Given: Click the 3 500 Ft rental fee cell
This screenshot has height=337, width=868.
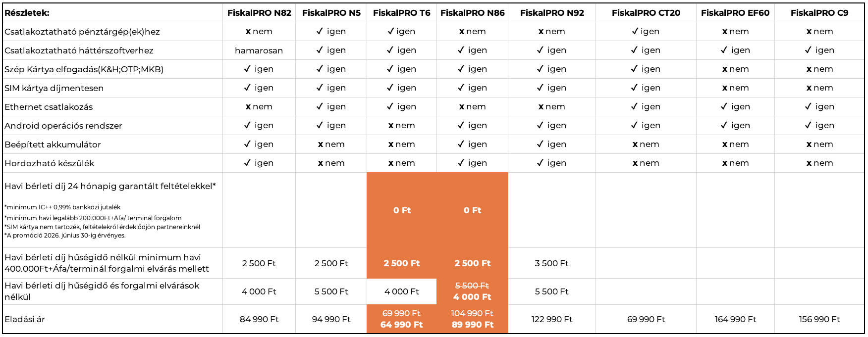Looking at the screenshot, I should (551, 263).
